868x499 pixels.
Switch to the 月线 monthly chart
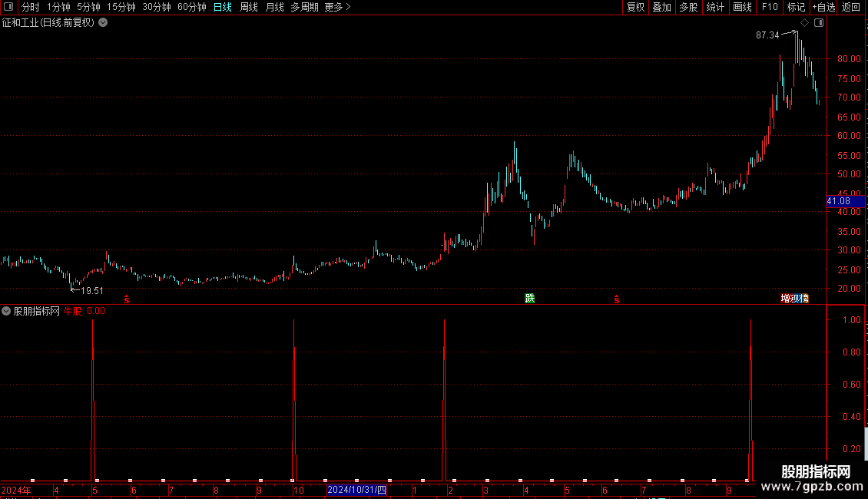click(x=274, y=7)
